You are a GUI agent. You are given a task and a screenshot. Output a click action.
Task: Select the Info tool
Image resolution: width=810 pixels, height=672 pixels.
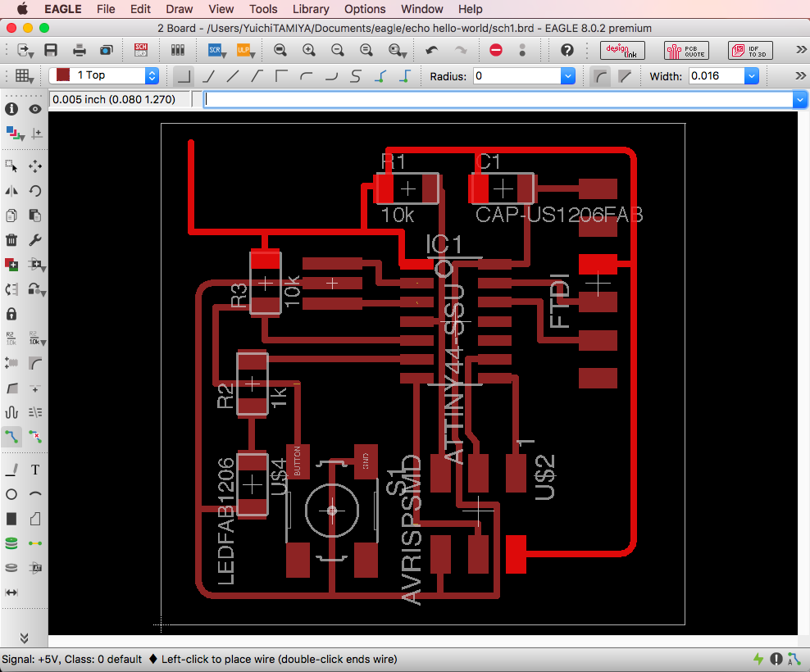pos(11,109)
